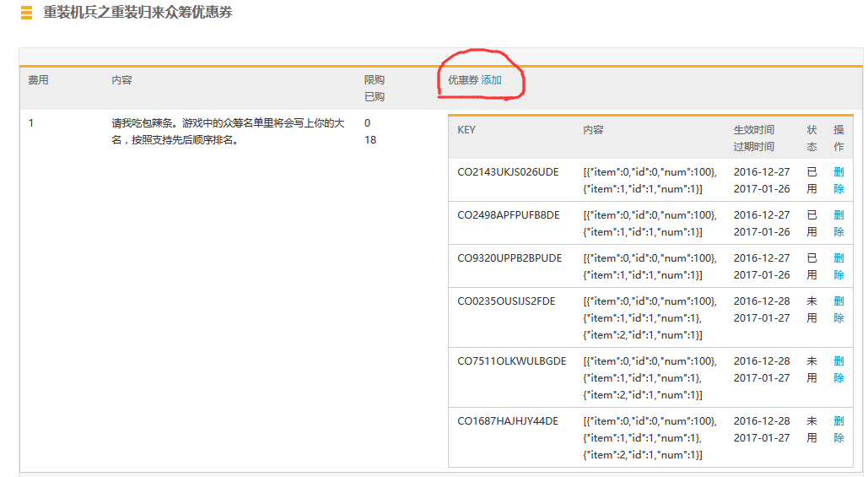Click the JSON content of CO1687HAJHJY44DE

650,437
